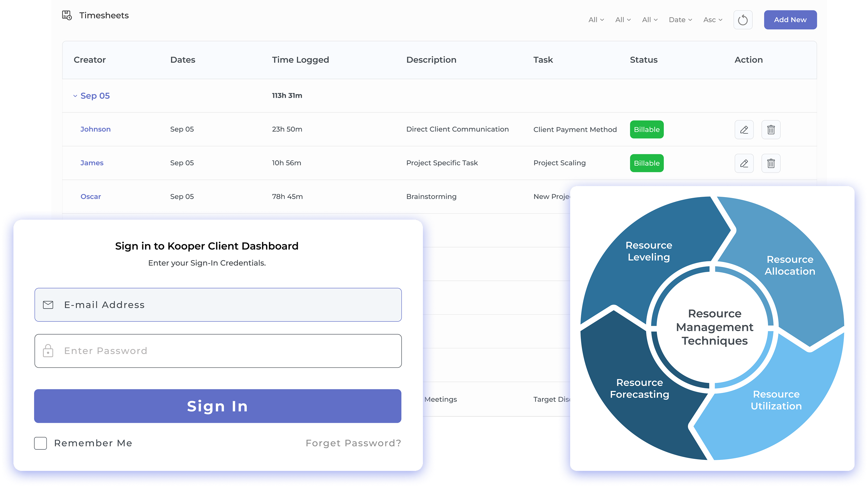
Task: Click the Project Specific Task description
Action: [442, 163]
